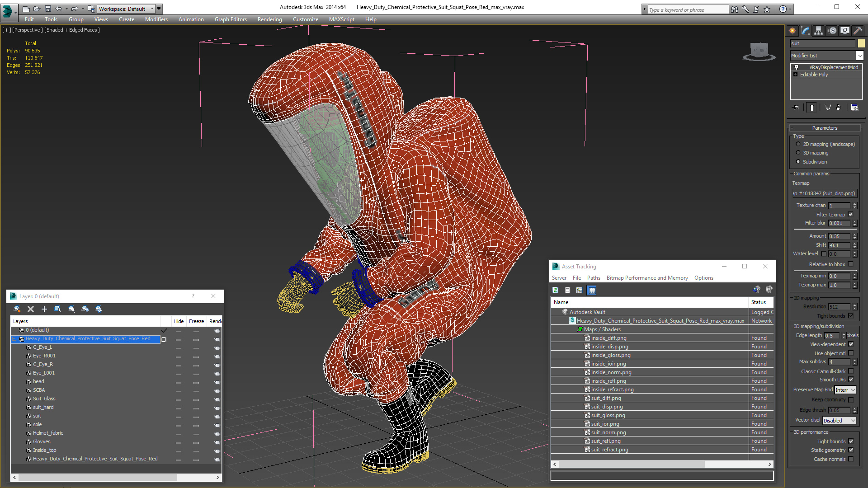The height and width of the screenshot is (488, 868).
Task: Click Make Unique modifier icon
Action: (x=827, y=108)
